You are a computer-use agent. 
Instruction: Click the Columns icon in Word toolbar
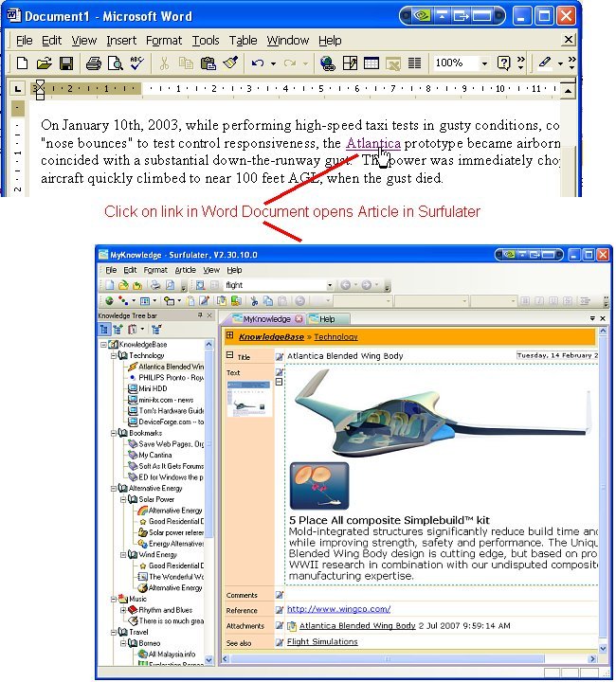coord(414,63)
